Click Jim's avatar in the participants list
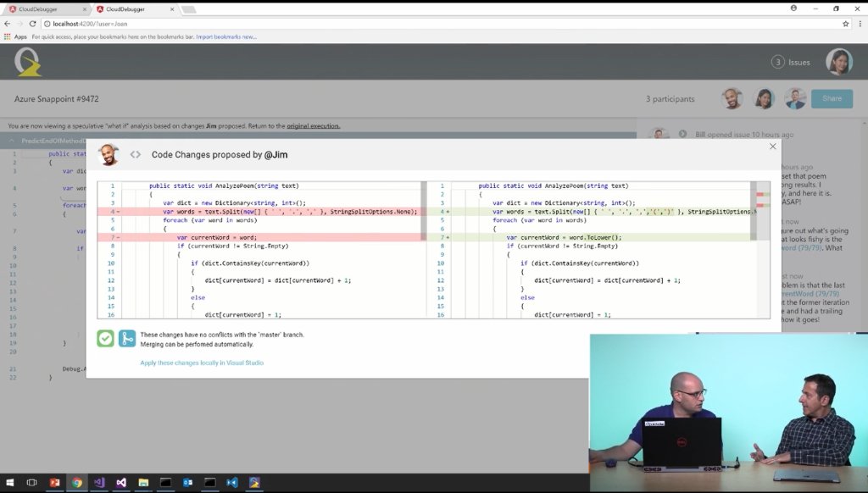Image resolution: width=868 pixels, height=493 pixels. pos(732,98)
